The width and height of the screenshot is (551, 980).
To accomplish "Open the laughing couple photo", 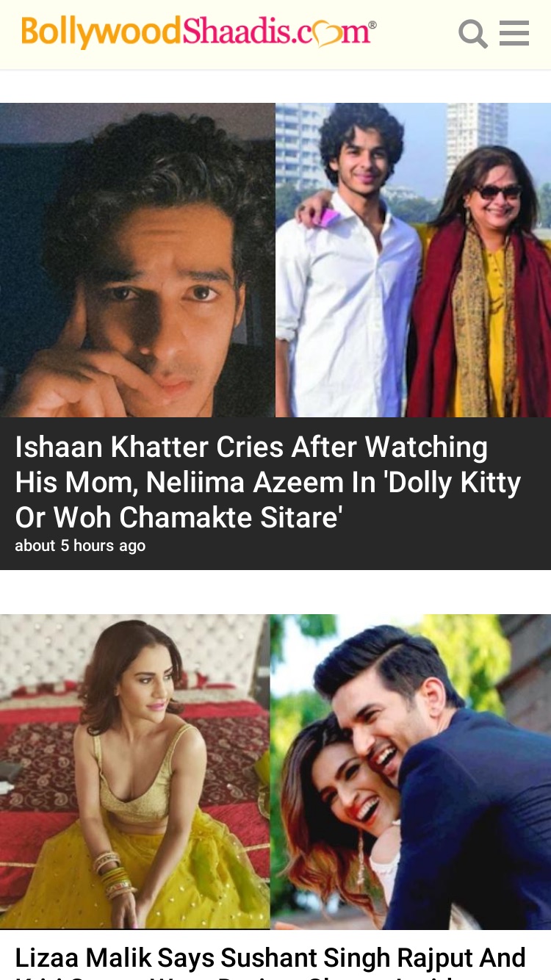I will pos(411,771).
